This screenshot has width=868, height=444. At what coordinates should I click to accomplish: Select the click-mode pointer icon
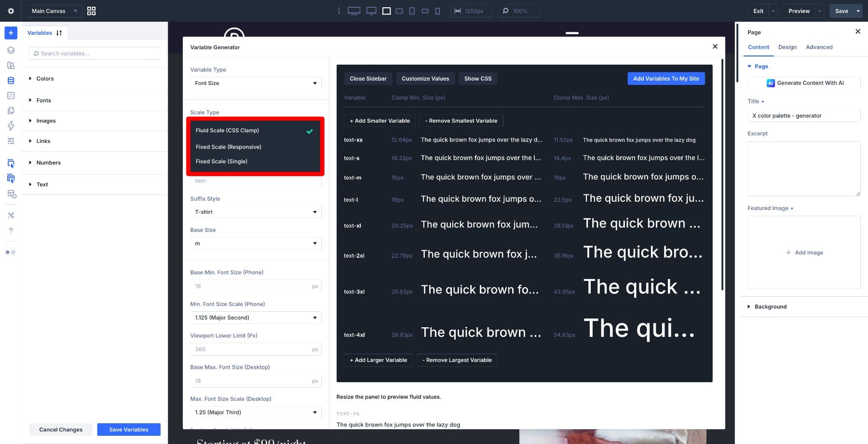tap(11, 163)
